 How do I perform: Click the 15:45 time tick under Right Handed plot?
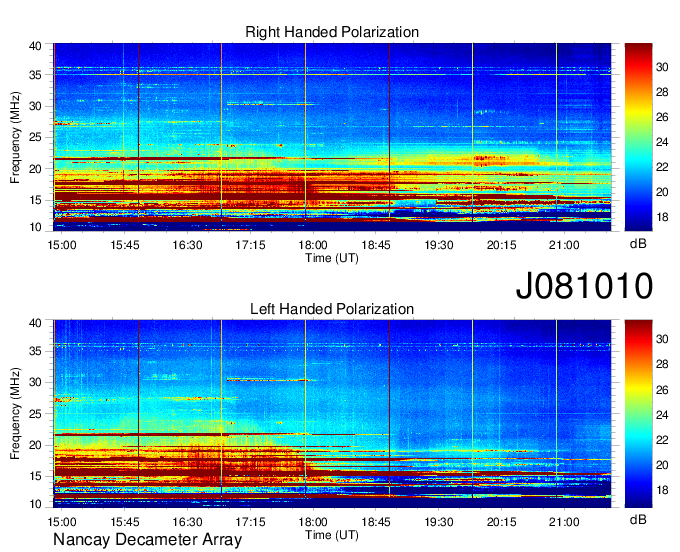124,245
